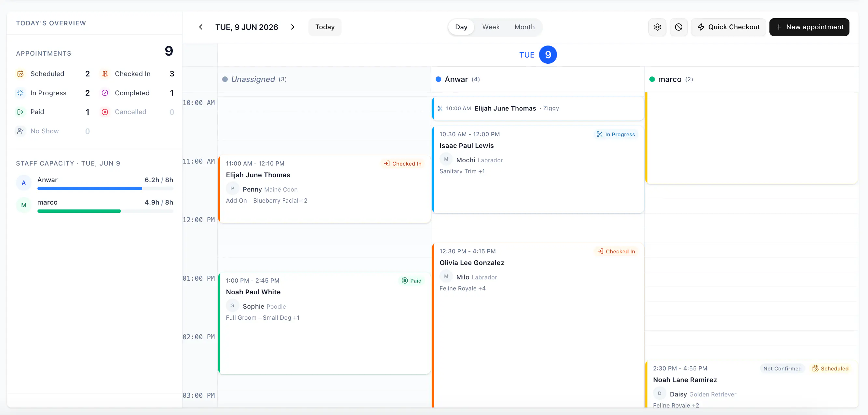The width and height of the screenshot is (868, 415).
Task: Click Milo's pet avatar initial
Action: click(446, 276)
